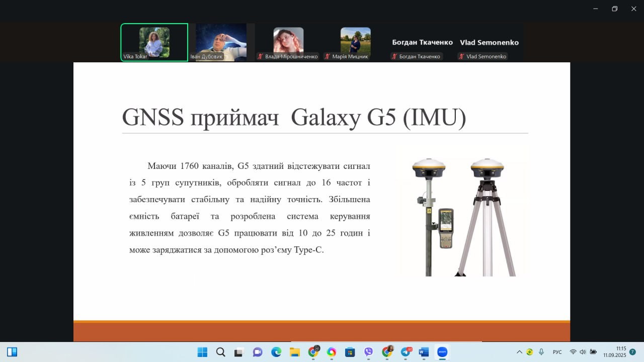Open the clock and date panel
Viewport: 644px width, 362px height.
pos(615,352)
